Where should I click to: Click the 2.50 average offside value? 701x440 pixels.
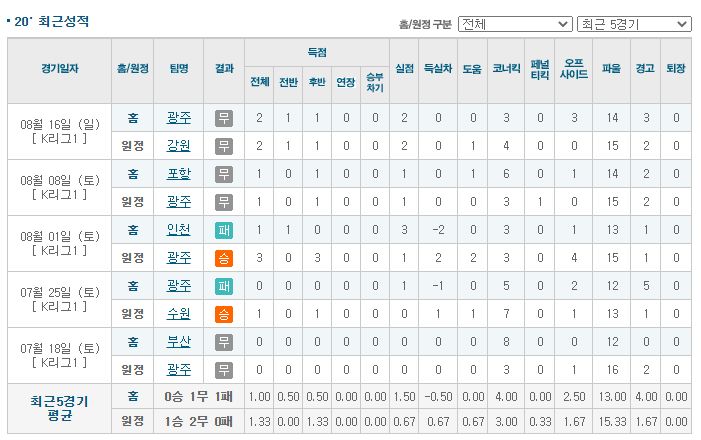(x=574, y=397)
